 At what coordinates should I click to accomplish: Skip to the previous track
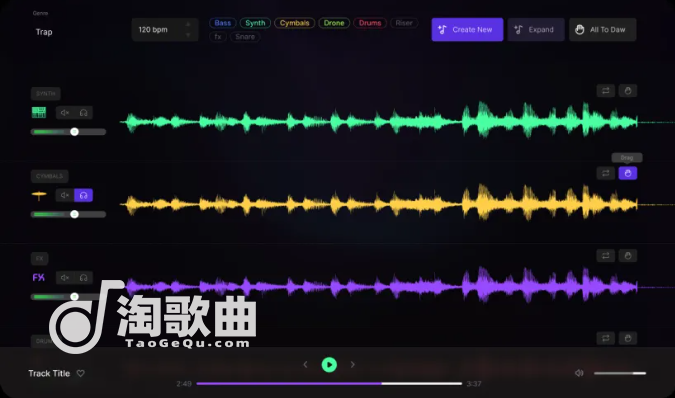[305, 365]
